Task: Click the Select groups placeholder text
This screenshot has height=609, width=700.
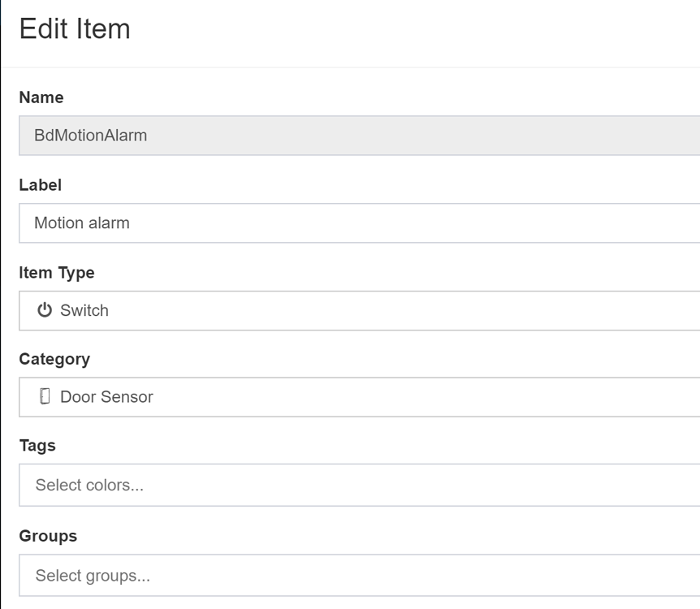Action: point(93,576)
